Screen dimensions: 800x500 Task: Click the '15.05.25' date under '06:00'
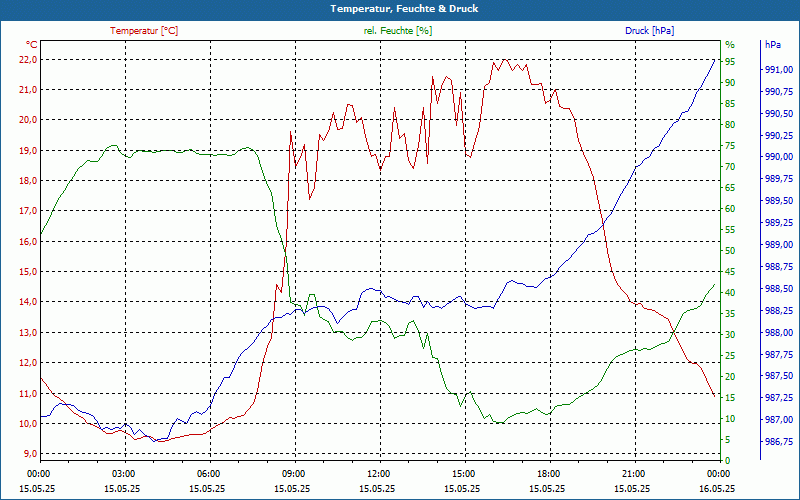point(208,488)
